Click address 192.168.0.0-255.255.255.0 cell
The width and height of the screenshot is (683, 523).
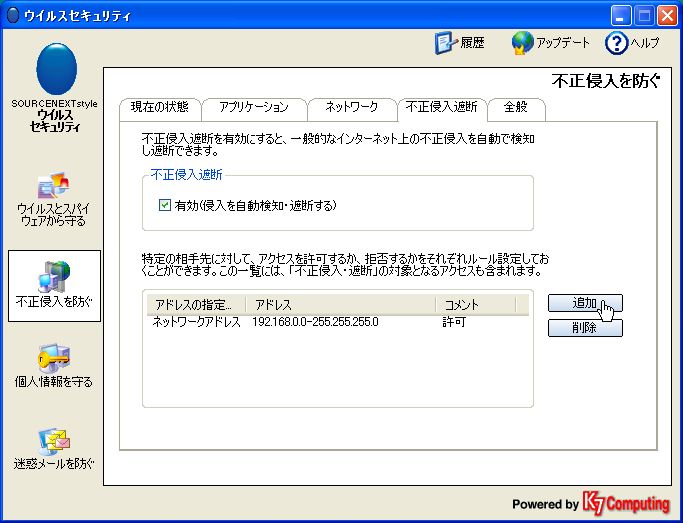pyautogui.click(x=315, y=322)
